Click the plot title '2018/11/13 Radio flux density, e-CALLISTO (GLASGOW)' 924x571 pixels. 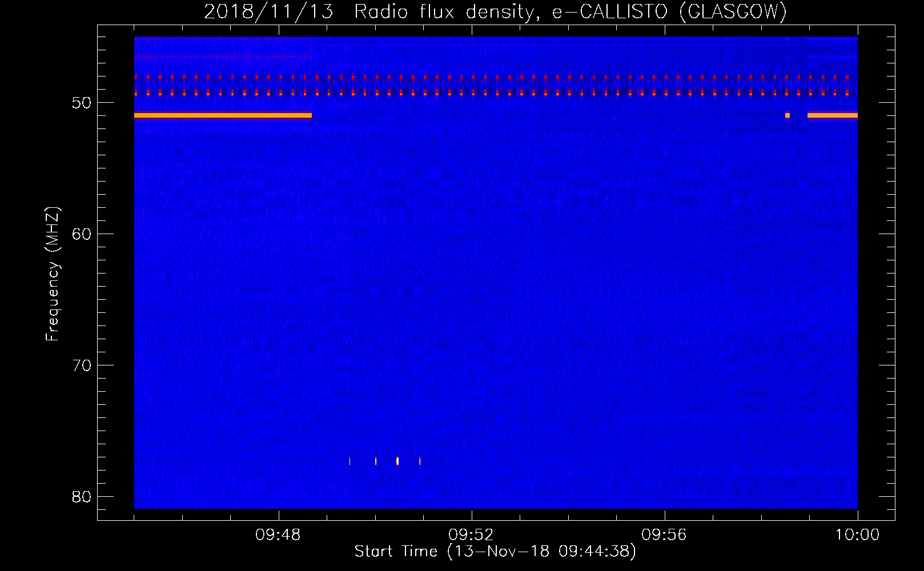point(495,11)
